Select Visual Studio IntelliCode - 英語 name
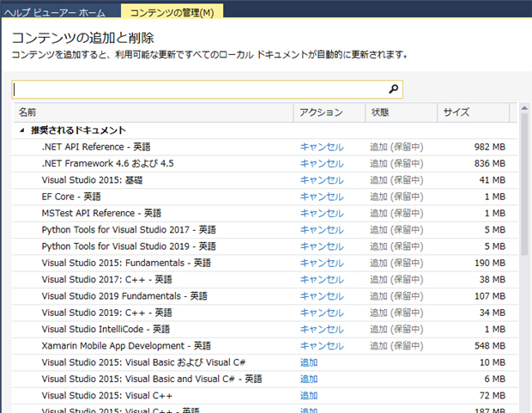The image size is (532, 413). click(106, 329)
